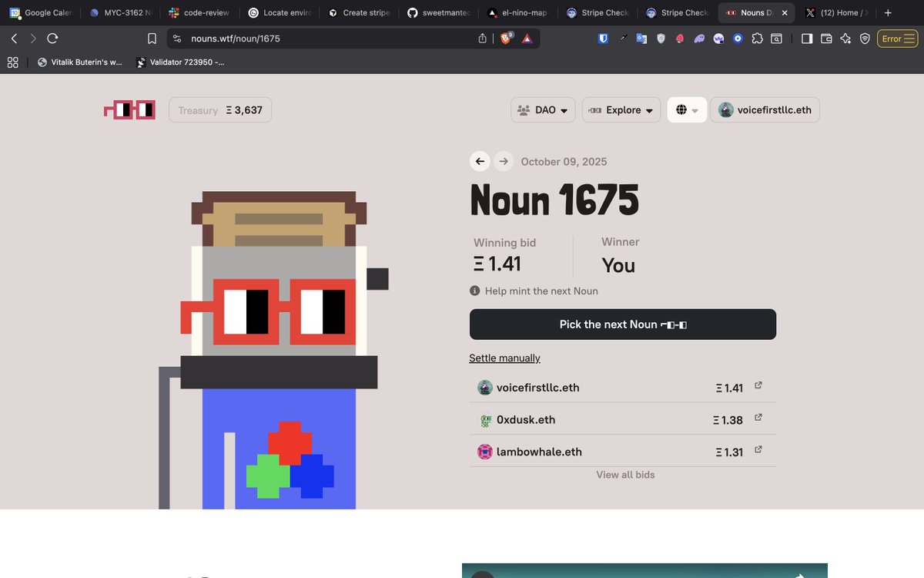This screenshot has height=578, width=924.
Task: Open the Settle manually link
Action: point(504,358)
